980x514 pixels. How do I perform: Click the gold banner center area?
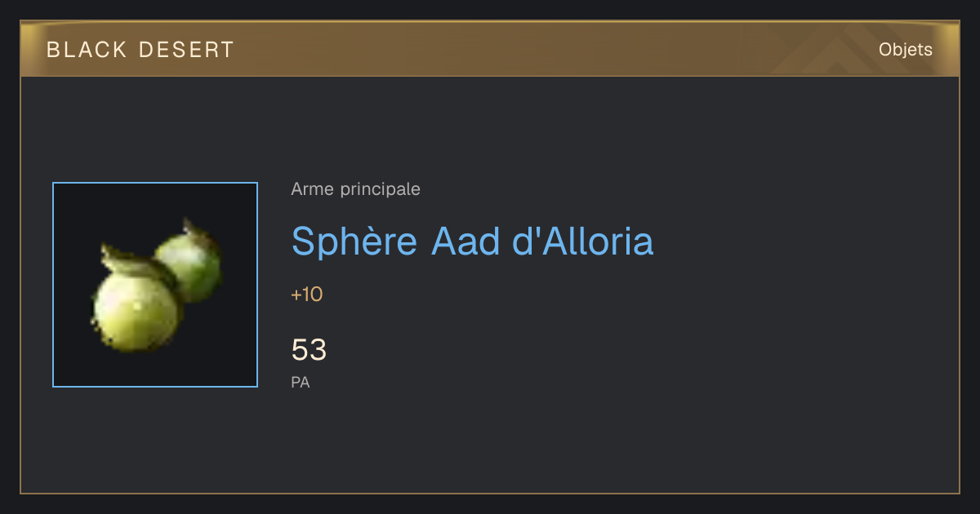[x=490, y=50]
